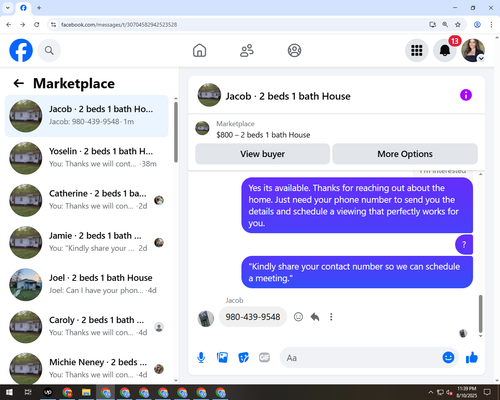Image resolution: width=500 pixels, height=400 pixels.
Task: Open Groups icon in top navigation
Action: [x=294, y=51]
